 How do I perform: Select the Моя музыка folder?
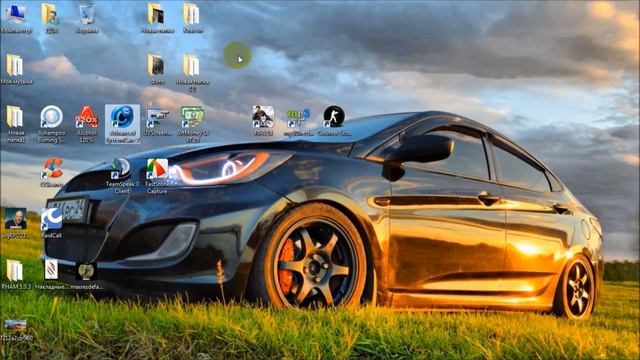click(16, 69)
